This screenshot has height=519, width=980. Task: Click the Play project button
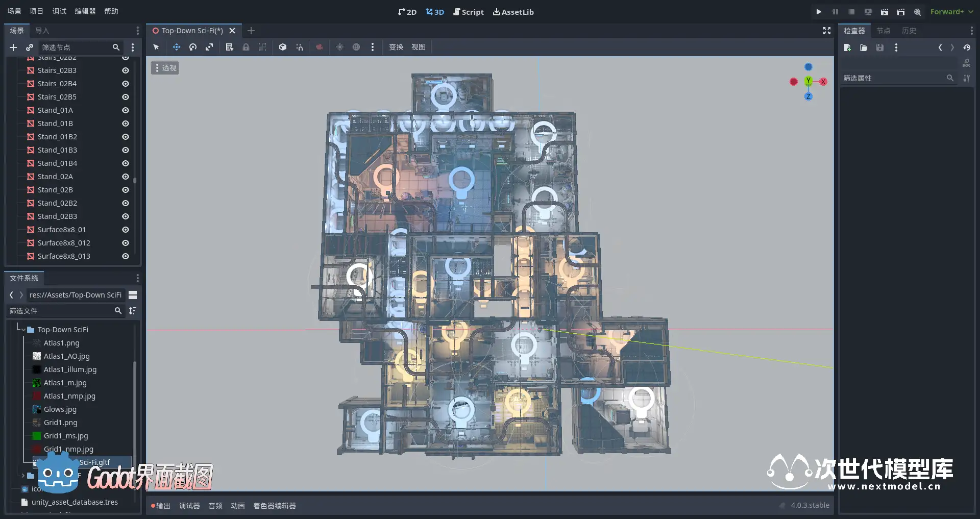[819, 12]
